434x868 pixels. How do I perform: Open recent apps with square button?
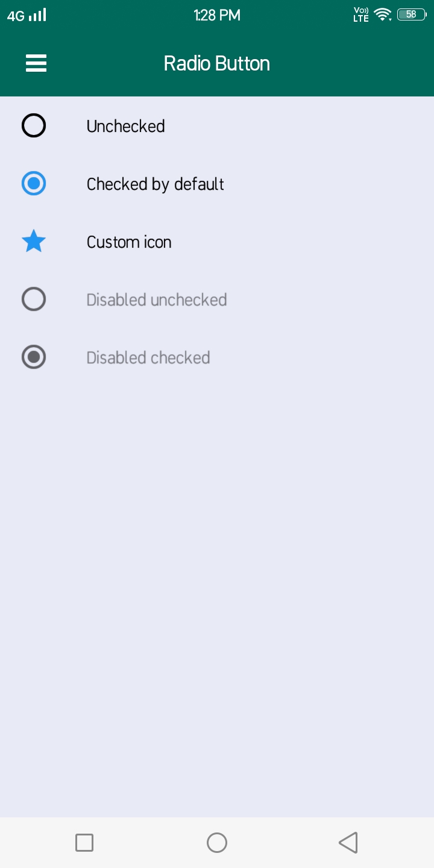[84, 842]
